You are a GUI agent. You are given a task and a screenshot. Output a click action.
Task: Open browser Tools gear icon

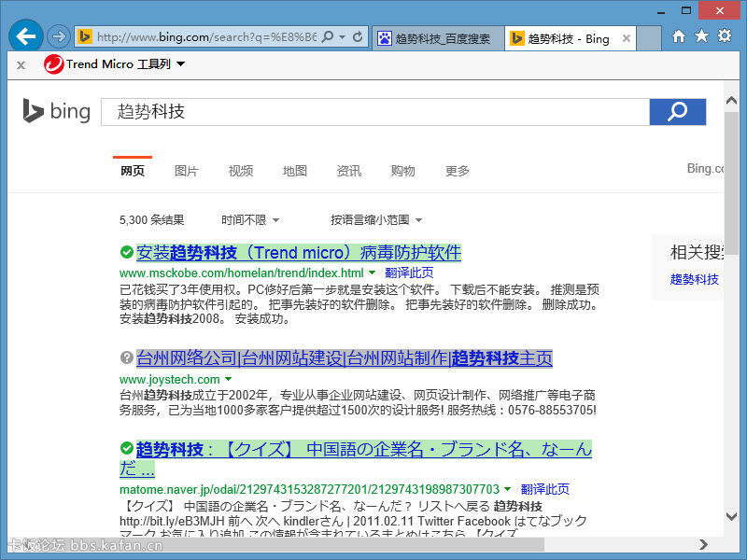(725, 35)
